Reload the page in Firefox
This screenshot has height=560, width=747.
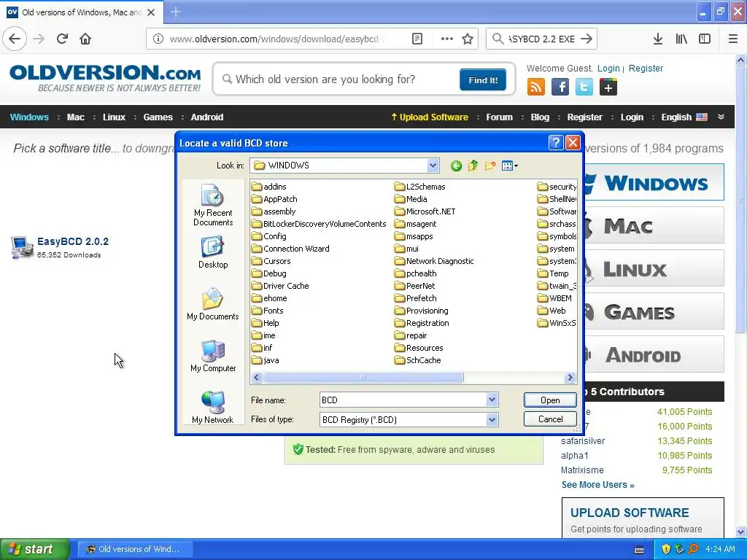[x=62, y=39]
